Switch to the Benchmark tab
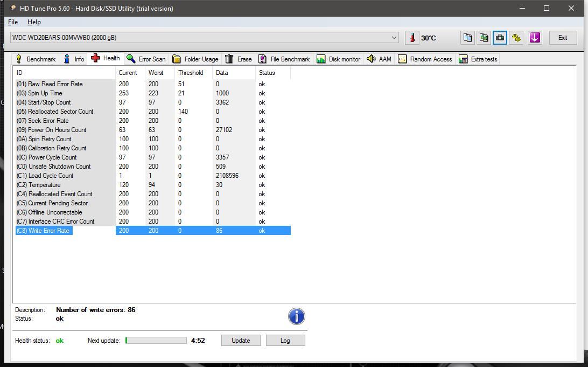The image size is (588, 367). (x=36, y=59)
